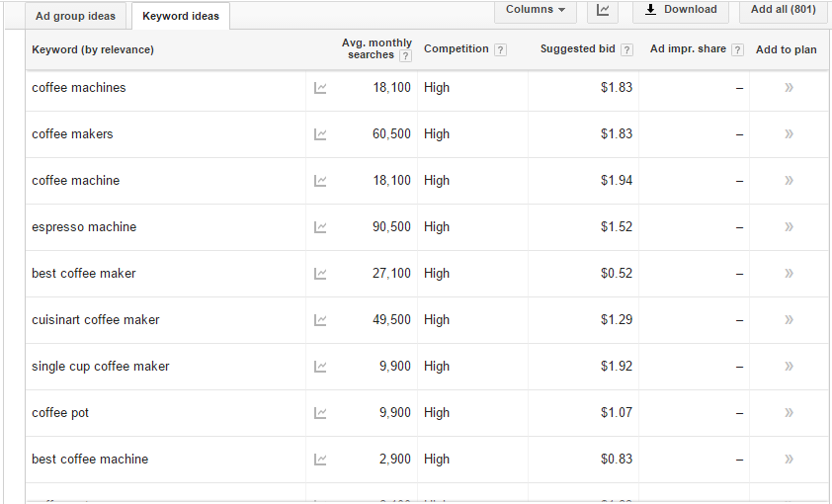Add single cup coffee maker to plan
Screen dimensions: 832x504
790,366
